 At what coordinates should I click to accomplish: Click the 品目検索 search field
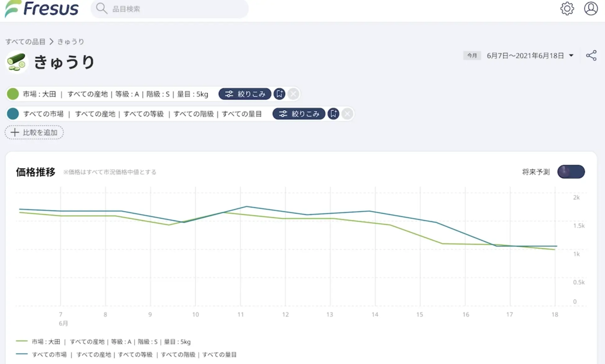170,9
